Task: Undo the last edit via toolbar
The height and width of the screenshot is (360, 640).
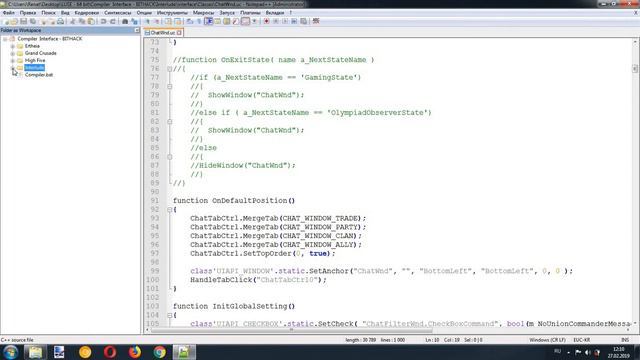Action: (103, 21)
